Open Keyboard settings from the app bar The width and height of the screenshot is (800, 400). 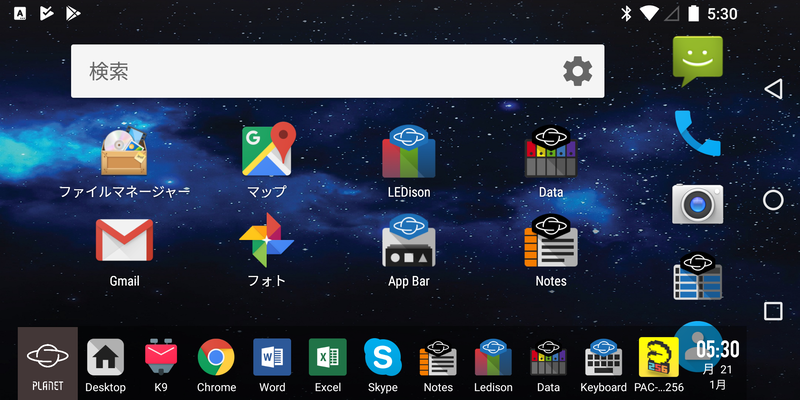603,366
